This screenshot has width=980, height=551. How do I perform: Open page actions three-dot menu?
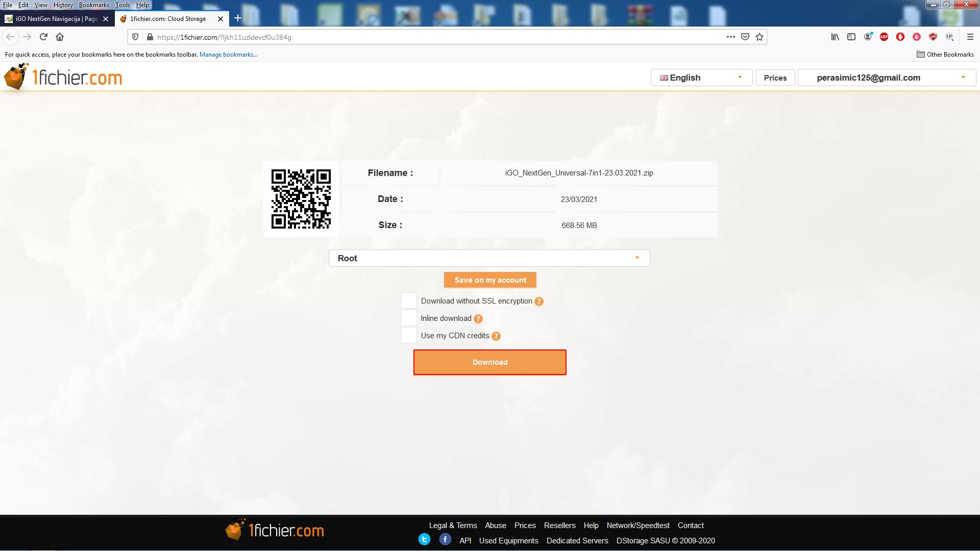pyautogui.click(x=731, y=37)
